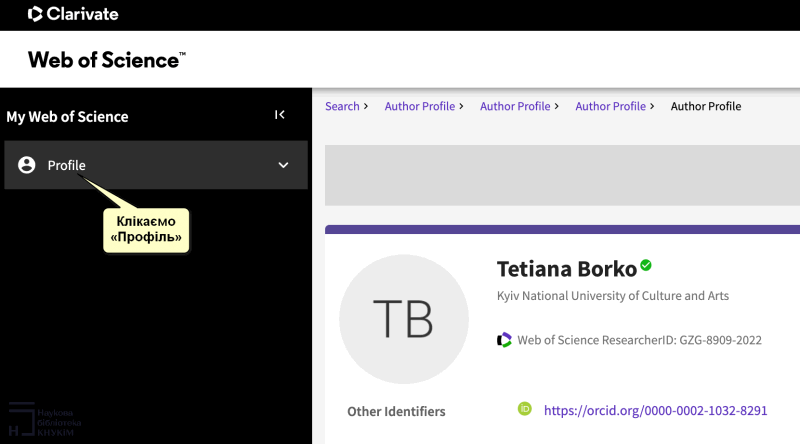
Task: Open the Web of Science home logo
Action: (106, 60)
